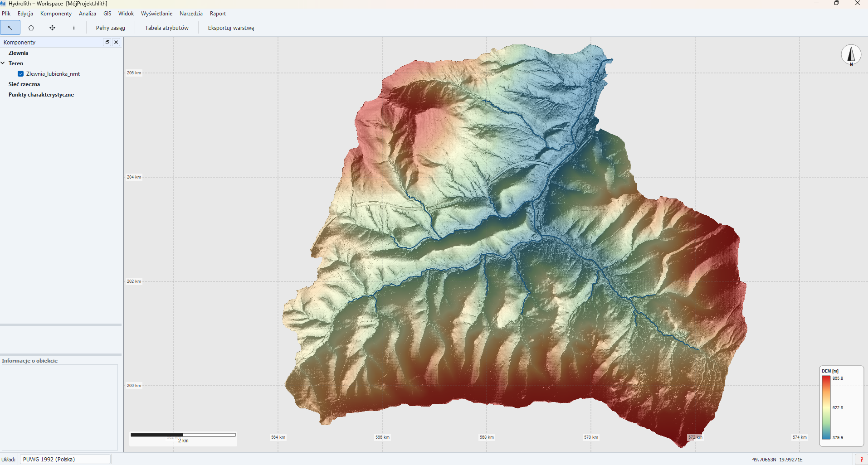Click the 2 km scale bar

click(x=183, y=438)
